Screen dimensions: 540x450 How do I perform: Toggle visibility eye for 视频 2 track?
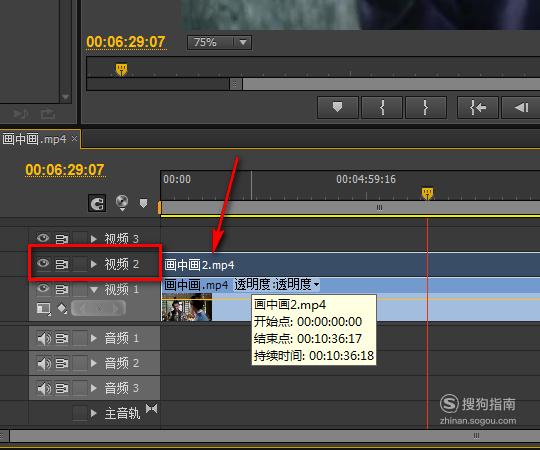[x=43, y=263]
